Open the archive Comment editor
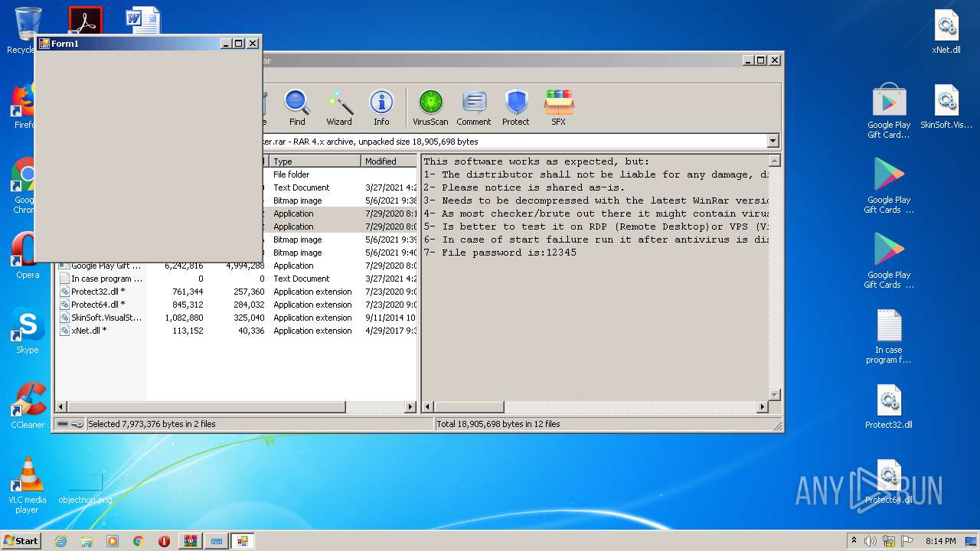Screen dimensions: 980x551 pos(474,107)
